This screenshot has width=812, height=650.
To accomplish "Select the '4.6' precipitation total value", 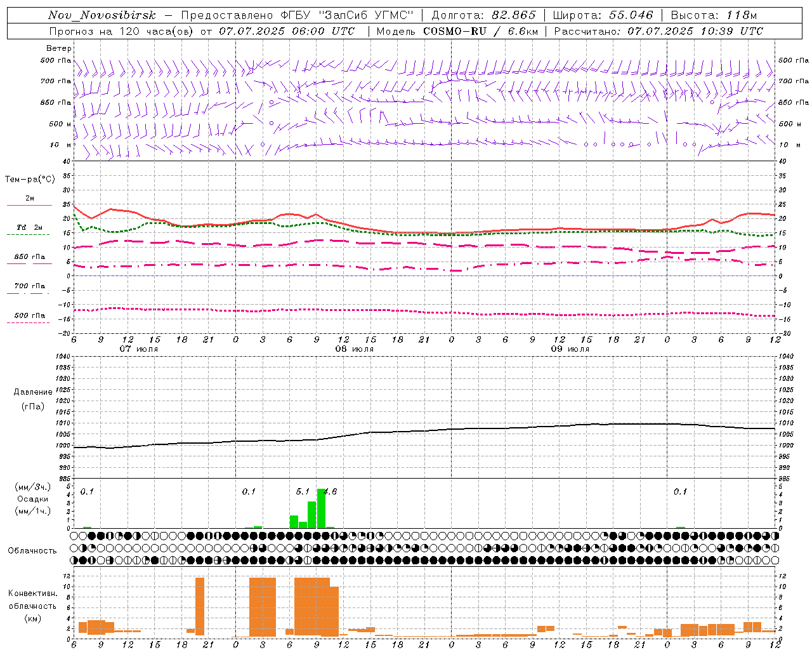I will tap(331, 491).
